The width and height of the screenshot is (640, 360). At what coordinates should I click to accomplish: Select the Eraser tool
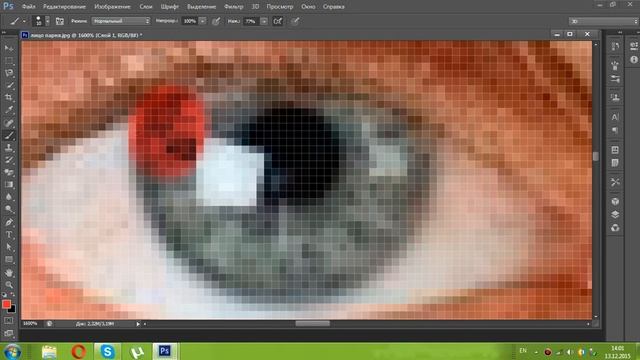click(x=9, y=172)
